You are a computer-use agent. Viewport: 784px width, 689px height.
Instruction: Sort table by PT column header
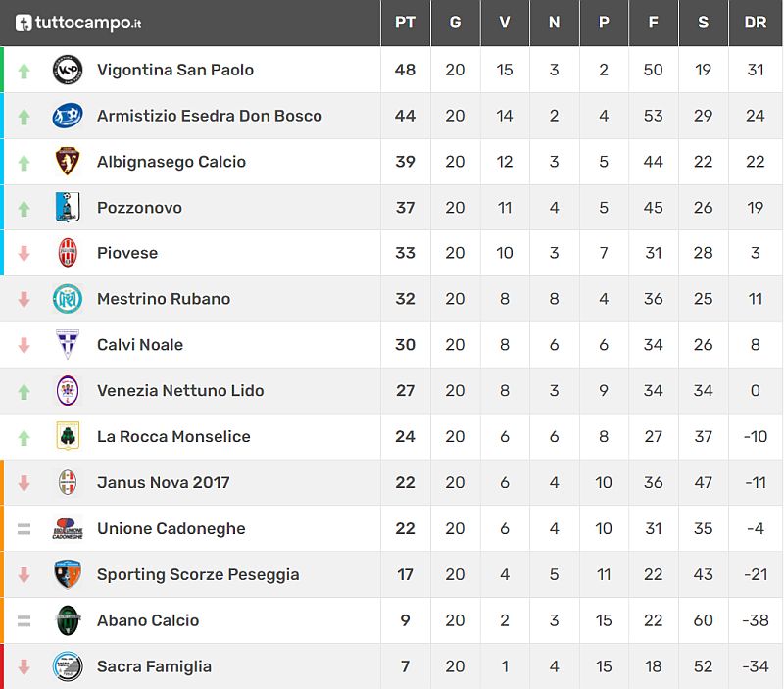(405, 23)
